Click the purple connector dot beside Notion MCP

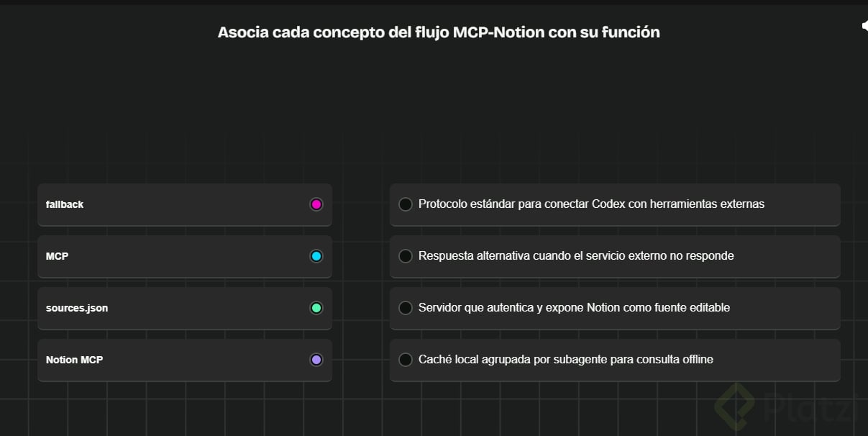(316, 360)
